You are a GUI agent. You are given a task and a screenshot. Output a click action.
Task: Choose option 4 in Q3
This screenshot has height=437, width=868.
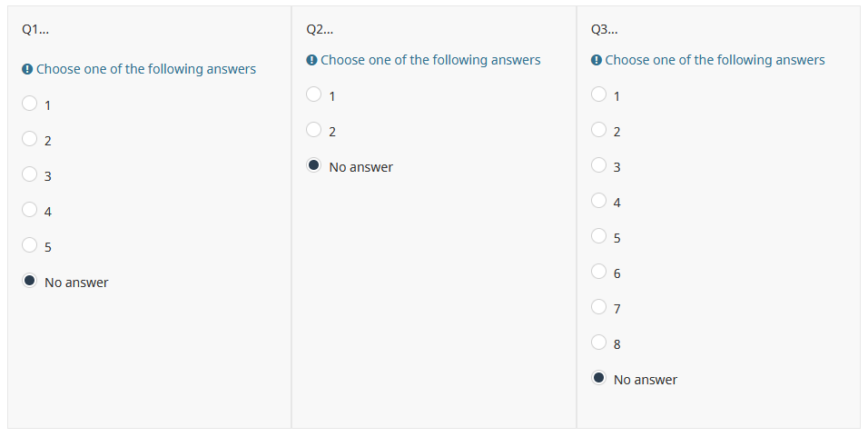599,201
